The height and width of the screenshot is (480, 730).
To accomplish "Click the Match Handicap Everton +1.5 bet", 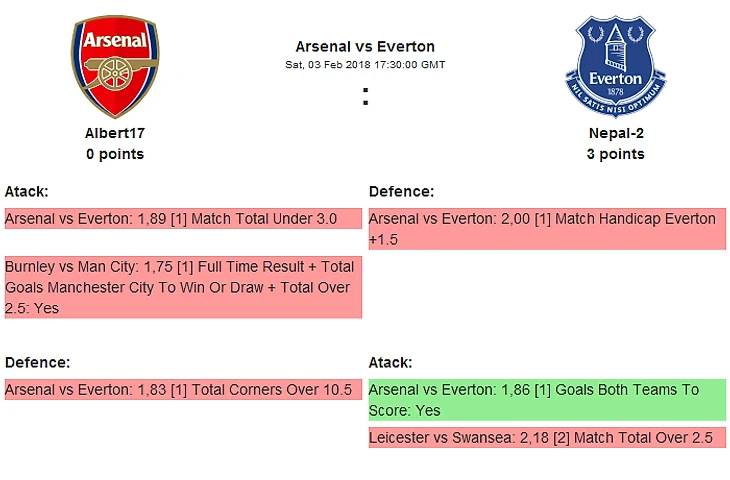I will click(547, 229).
